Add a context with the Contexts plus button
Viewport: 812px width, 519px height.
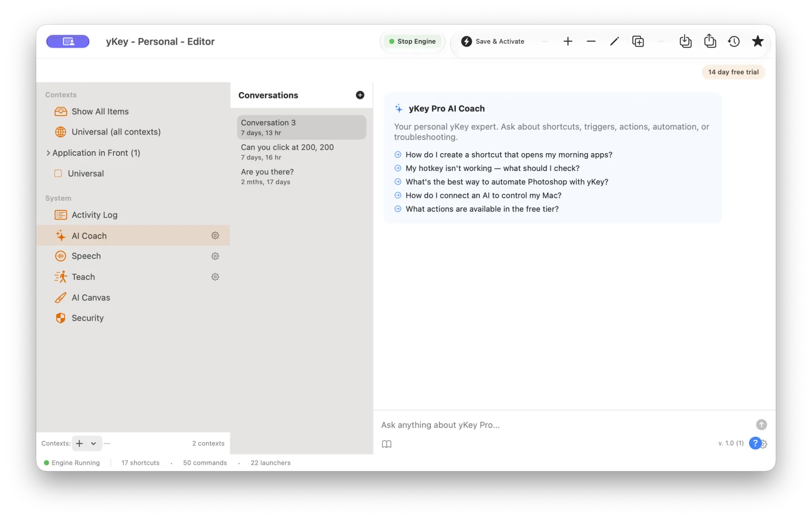79,443
